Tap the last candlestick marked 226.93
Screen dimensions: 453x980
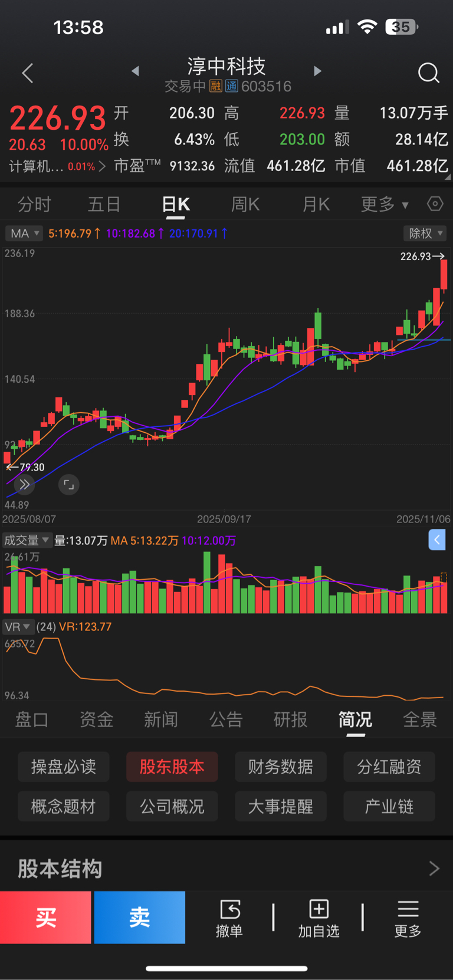point(444,274)
